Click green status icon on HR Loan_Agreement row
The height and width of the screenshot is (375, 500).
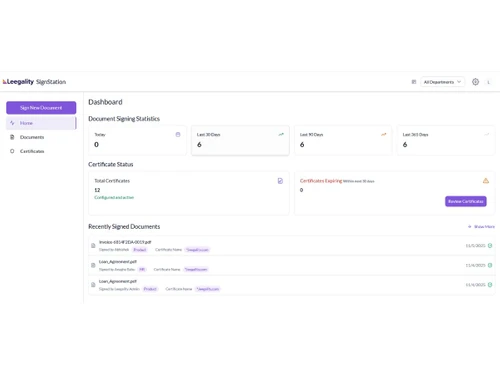pyautogui.click(x=490, y=265)
